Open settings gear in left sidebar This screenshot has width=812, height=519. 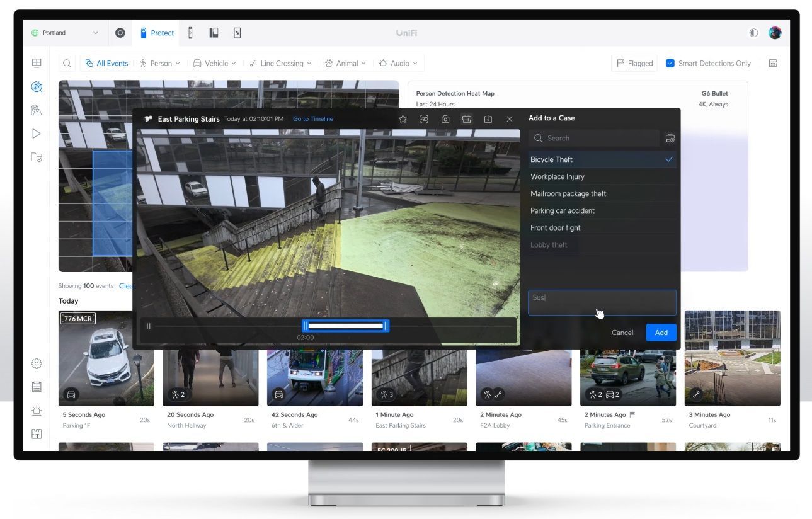coord(37,363)
